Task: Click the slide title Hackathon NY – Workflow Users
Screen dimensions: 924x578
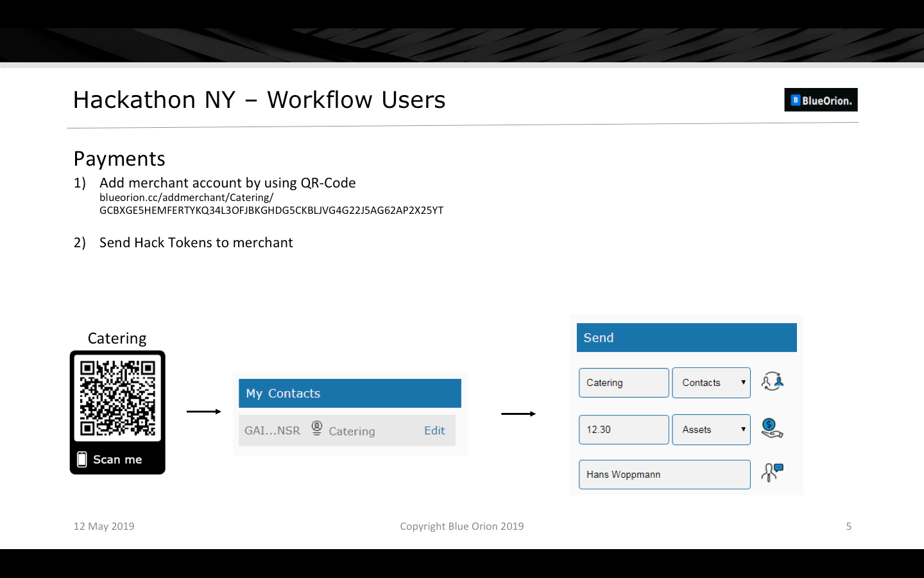Action: pos(259,100)
